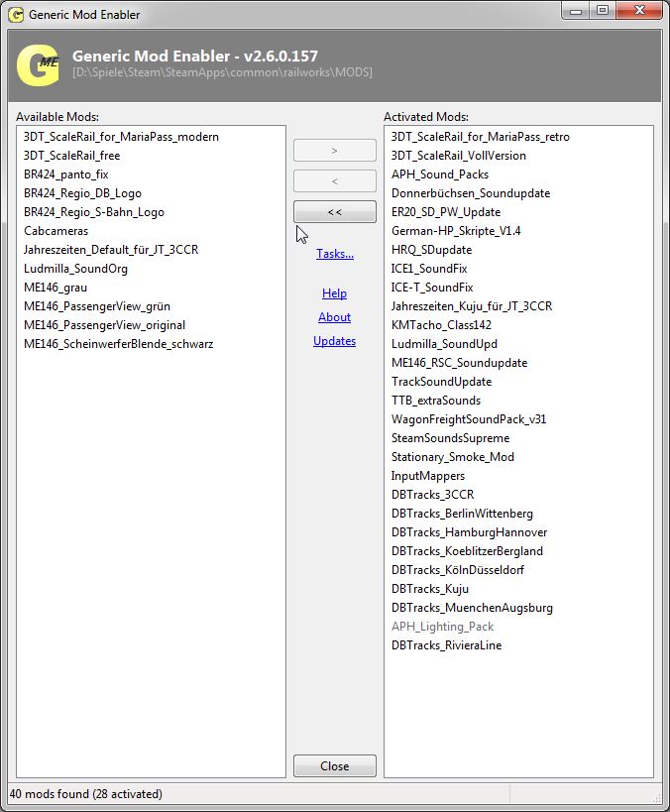Screen dimensions: 670x812
Task: Select Cabcameras in Available Mods
Action: click(x=56, y=231)
